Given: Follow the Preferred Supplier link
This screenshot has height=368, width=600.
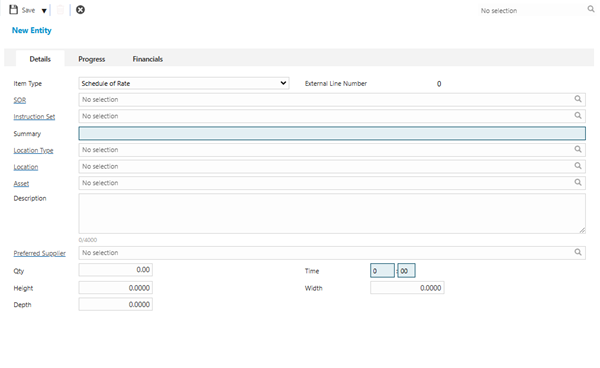Looking at the screenshot, I should point(39,253).
